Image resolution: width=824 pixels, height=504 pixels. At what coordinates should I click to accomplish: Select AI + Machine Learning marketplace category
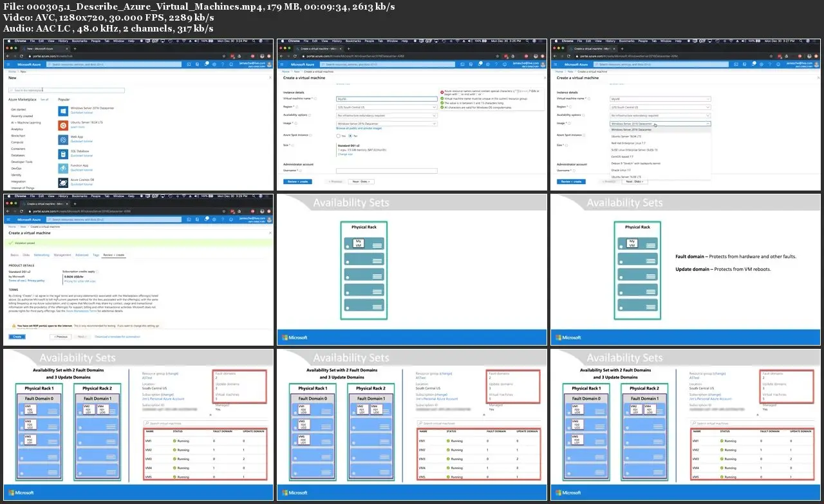[x=26, y=122]
